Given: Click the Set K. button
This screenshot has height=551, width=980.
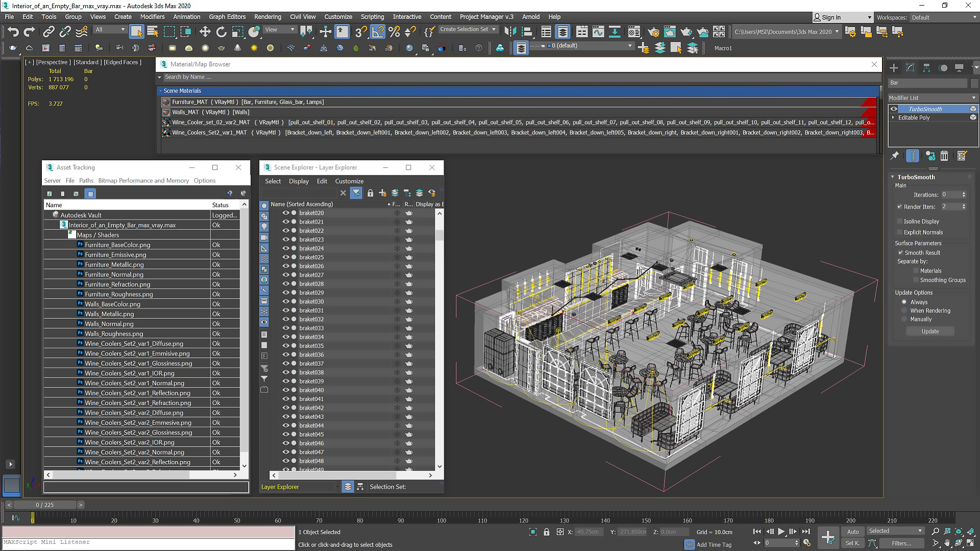Looking at the screenshot, I should click(853, 543).
